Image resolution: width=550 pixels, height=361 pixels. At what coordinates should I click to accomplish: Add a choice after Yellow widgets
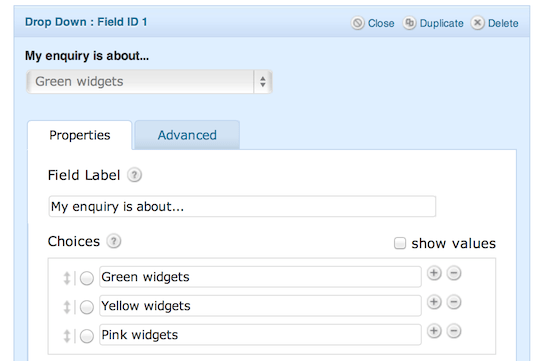click(434, 302)
